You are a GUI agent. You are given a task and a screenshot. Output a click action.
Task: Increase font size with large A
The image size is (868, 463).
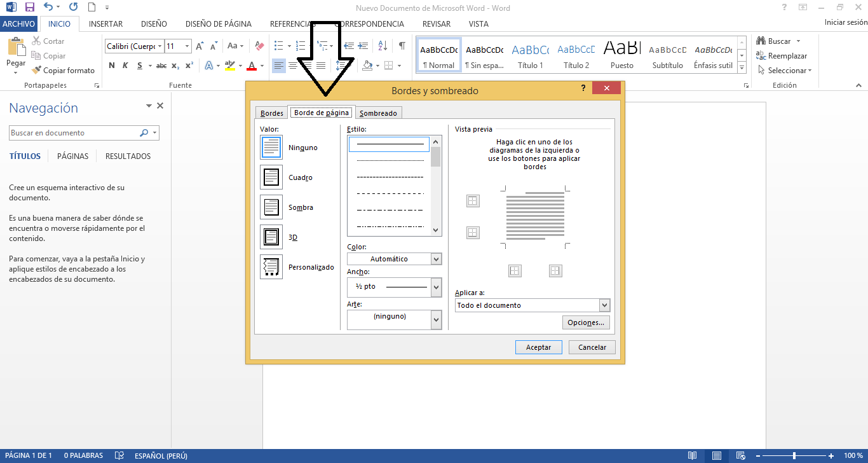click(x=200, y=46)
